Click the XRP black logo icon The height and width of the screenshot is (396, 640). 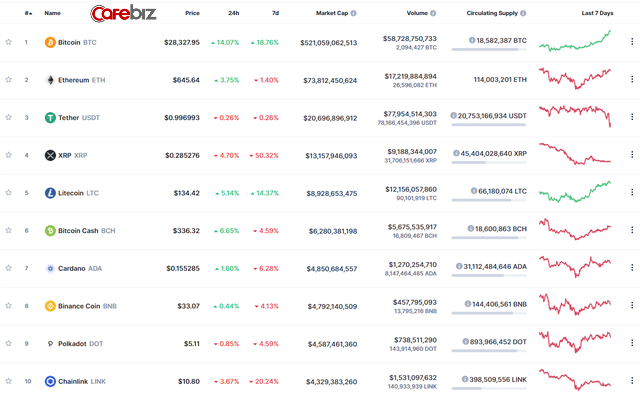50,156
